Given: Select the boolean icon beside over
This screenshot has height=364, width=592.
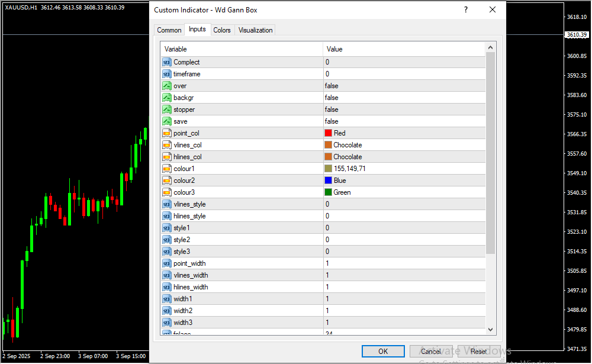Looking at the screenshot, I should 167,86.
